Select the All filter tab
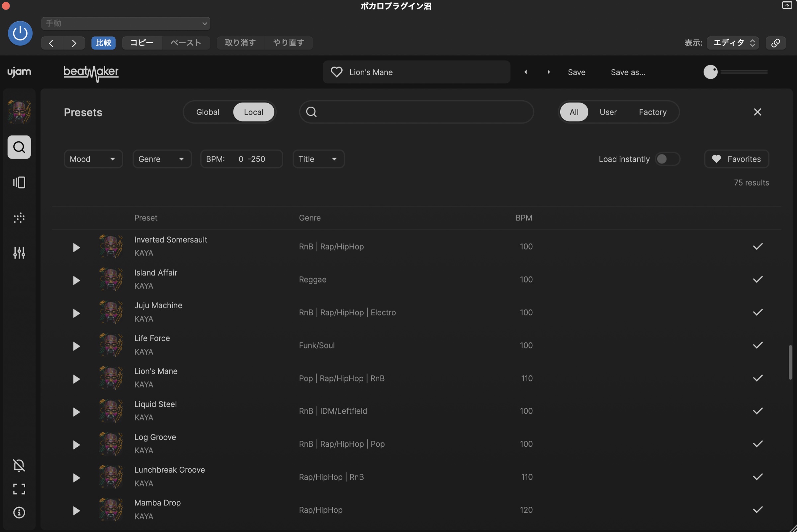Image resolution: width=797 pixels, height=532 pixels. [x=574, y=112]
